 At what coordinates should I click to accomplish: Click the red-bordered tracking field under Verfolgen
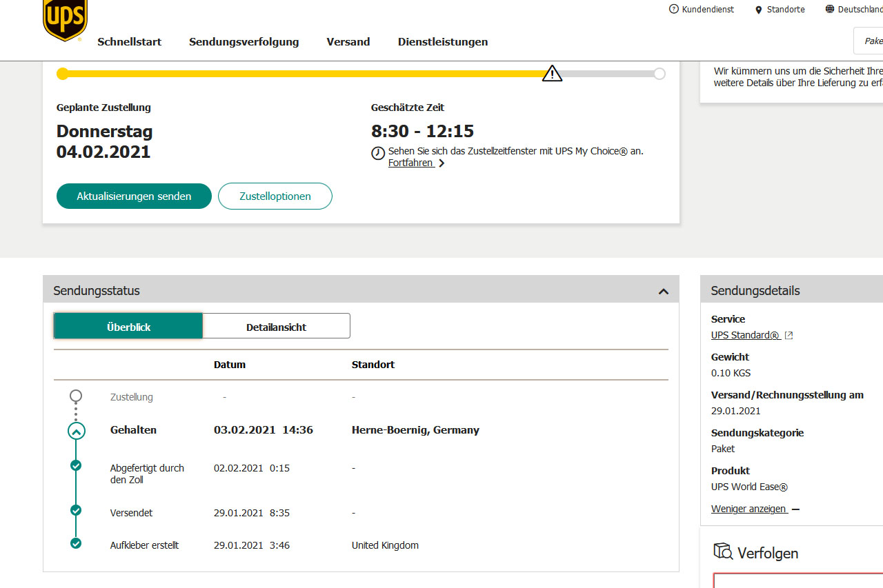click(x=798, y=580)
